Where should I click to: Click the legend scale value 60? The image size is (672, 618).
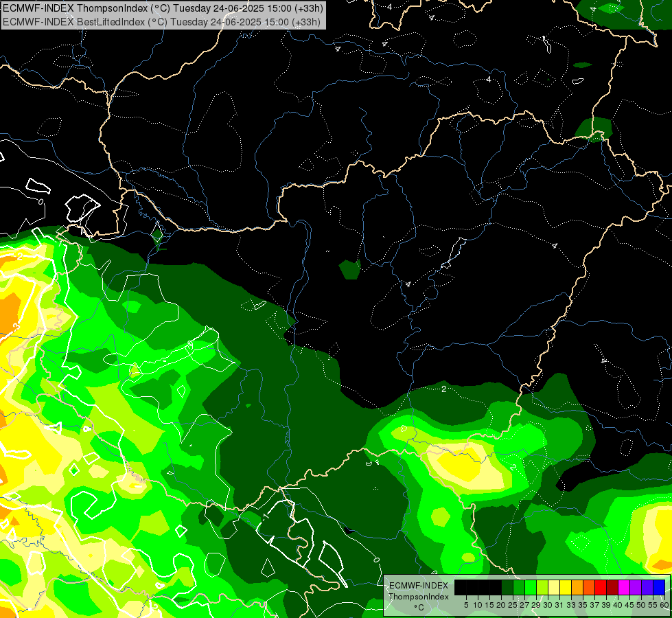click(664, 605)
